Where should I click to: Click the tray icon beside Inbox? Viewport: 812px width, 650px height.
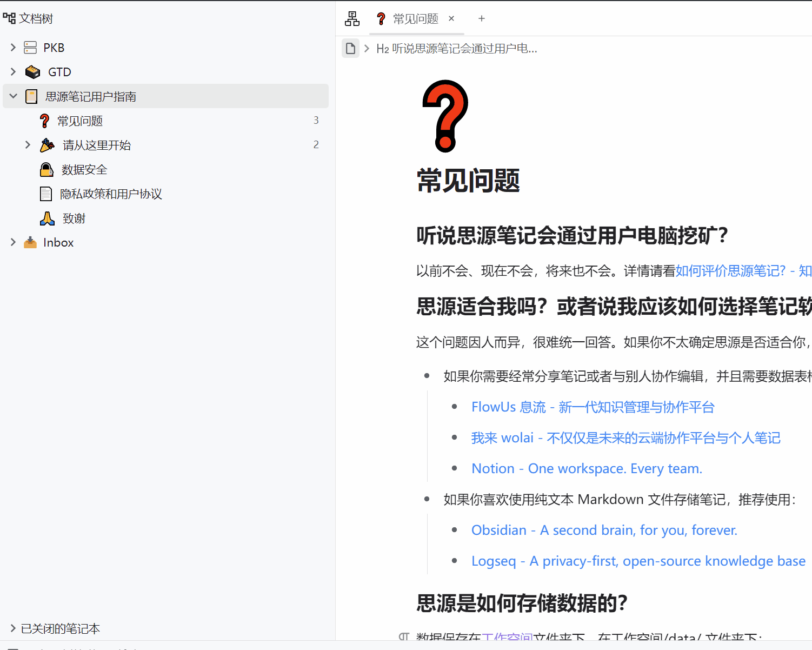tap(30, 242)
